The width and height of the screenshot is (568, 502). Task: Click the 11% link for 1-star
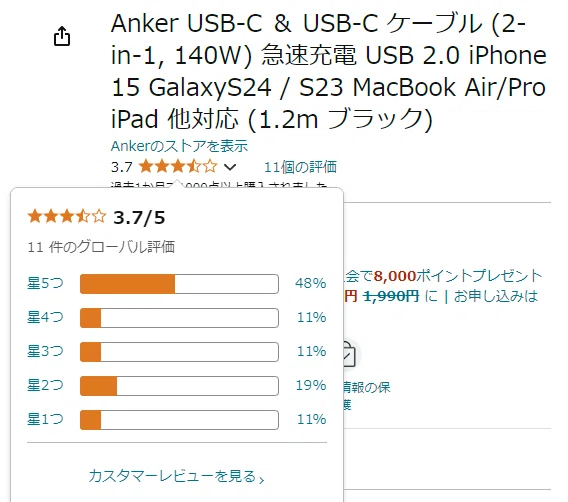(312, 419)
